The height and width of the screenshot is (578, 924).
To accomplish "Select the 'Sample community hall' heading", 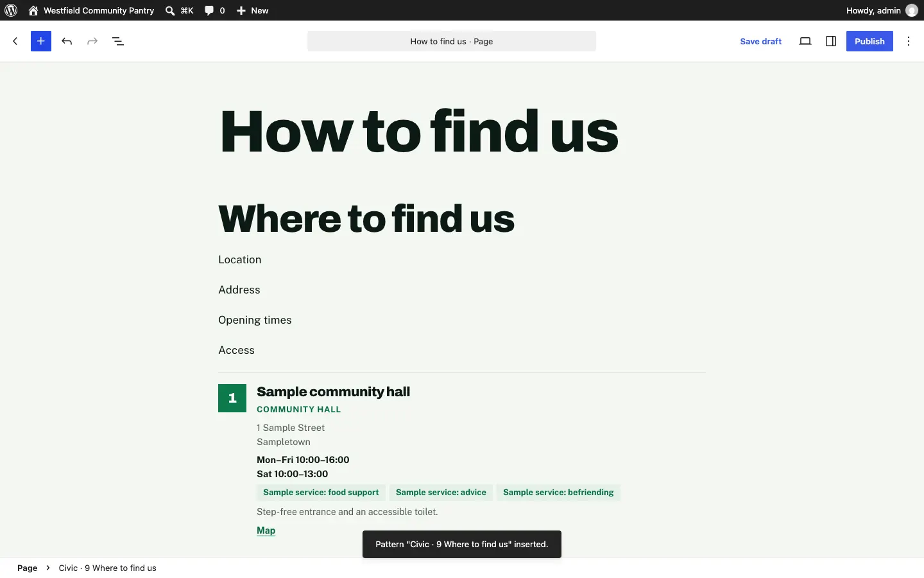I will click(x=333, y=392).
